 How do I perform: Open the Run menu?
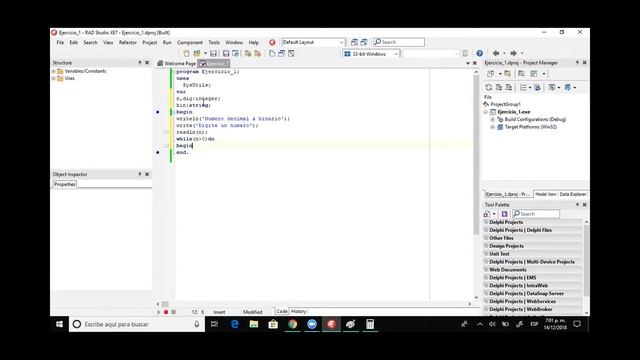click(167, 42)
